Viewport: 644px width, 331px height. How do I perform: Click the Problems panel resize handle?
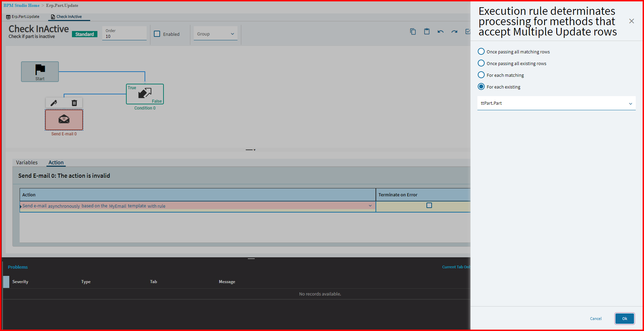point(251,258)
